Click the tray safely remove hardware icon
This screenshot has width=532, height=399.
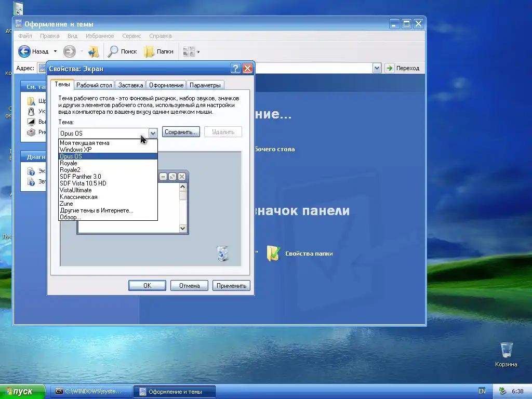tap(503, 391)
